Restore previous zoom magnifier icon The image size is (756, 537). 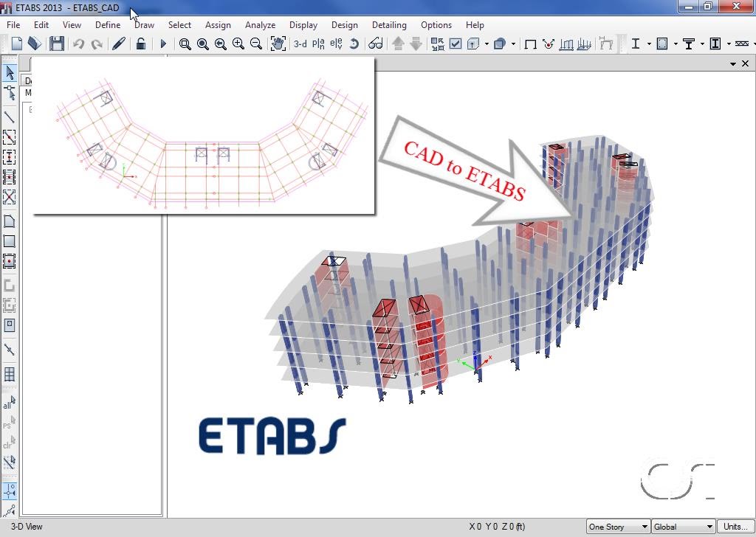click(x=220, y=44)
